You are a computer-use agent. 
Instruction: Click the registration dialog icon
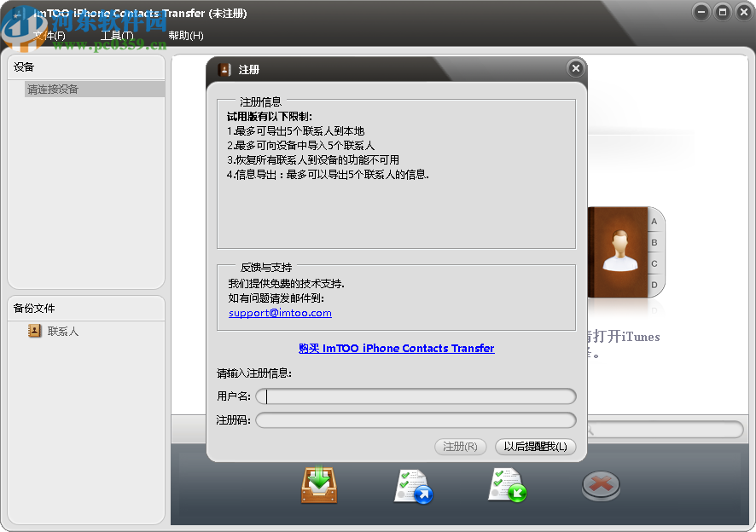click(x=224, y=68)
